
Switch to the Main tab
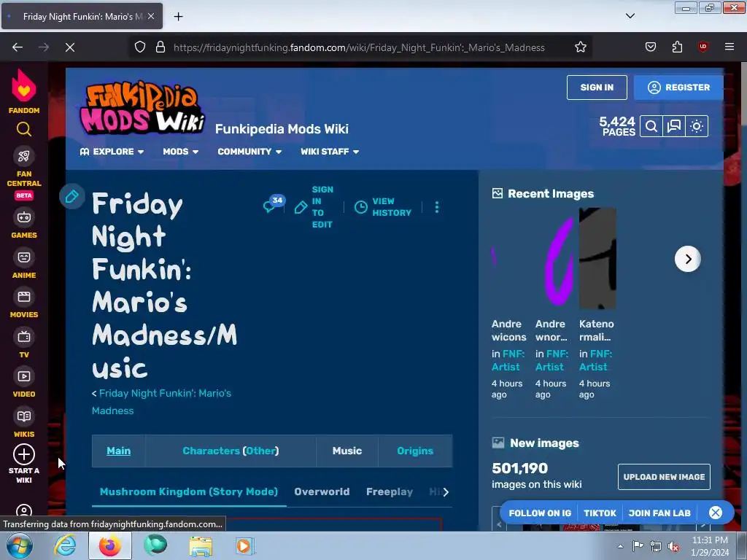coord(119,451)
